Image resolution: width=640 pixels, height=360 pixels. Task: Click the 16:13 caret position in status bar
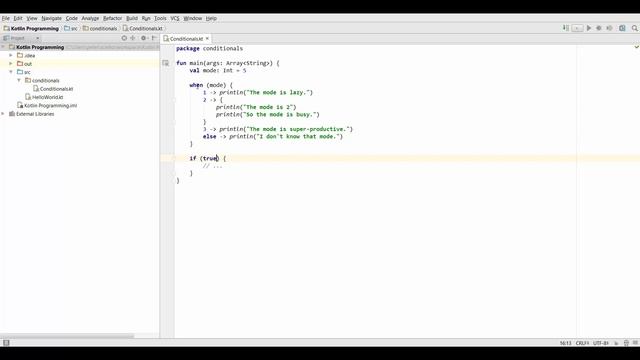565,343
